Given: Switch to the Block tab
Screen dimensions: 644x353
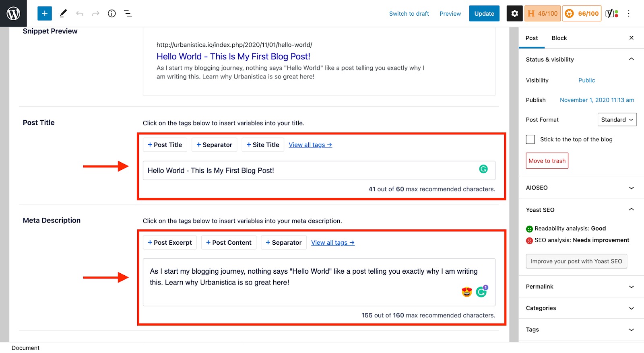Looking at the screenshot, I should (559, 38).
